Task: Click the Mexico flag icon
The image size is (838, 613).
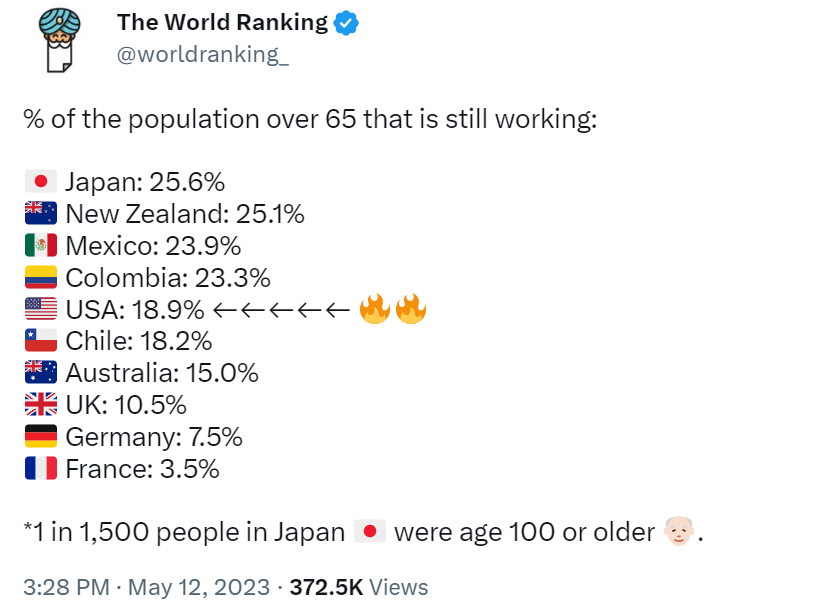Action: click(x=41, y=246)
